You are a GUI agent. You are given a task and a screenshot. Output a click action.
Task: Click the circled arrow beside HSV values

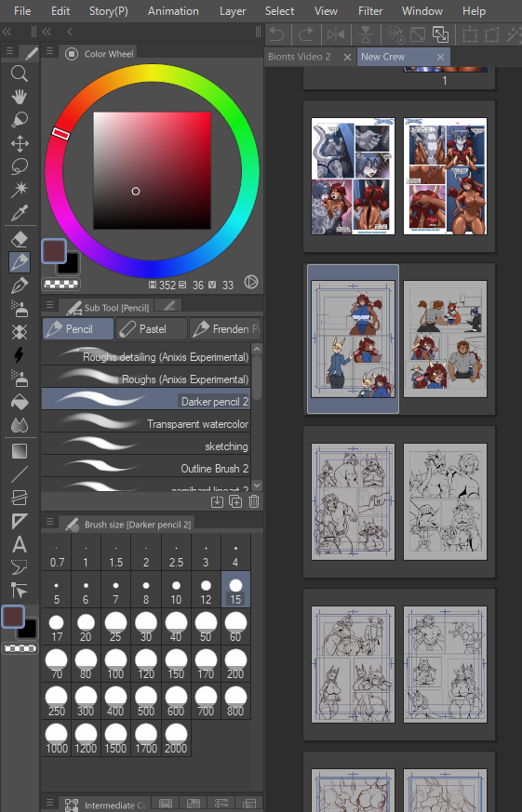pos(251,282)
